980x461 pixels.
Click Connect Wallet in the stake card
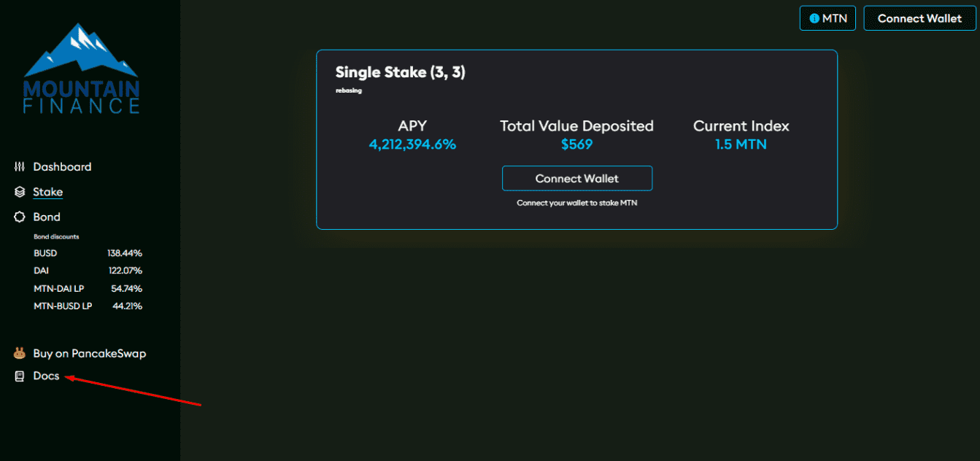coord(577,179)
